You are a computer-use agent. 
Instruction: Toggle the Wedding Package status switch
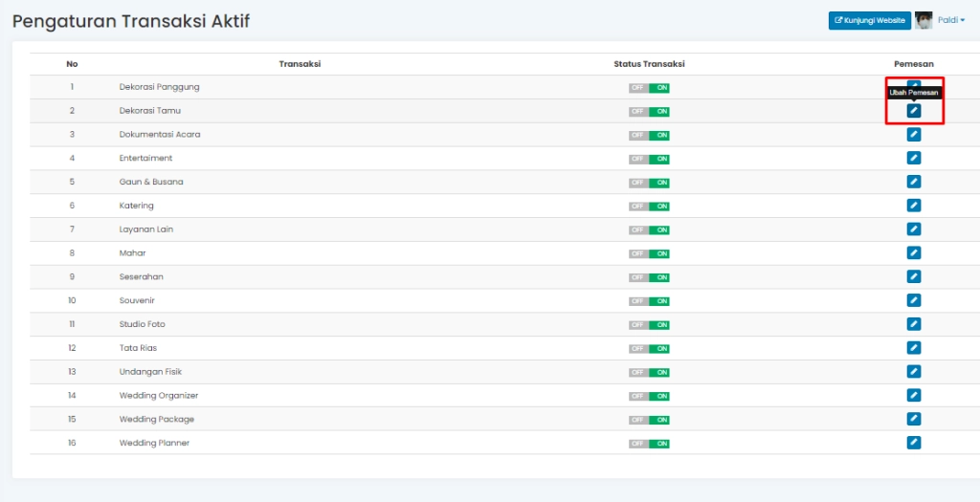[x=649, y=420]
